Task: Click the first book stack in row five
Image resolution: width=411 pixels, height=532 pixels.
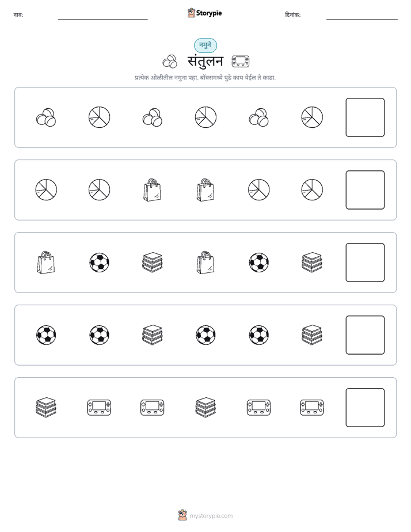Action: point(46,408)
